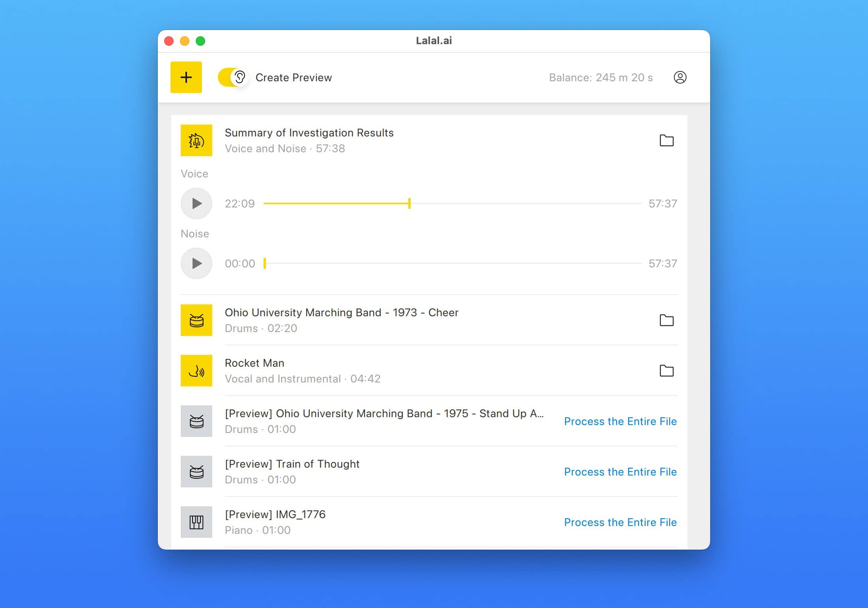Click the gray drums icon for Train of Thought
Image resolution: width=868 pixels, height=608 pixels.
(x=196, y=472)
